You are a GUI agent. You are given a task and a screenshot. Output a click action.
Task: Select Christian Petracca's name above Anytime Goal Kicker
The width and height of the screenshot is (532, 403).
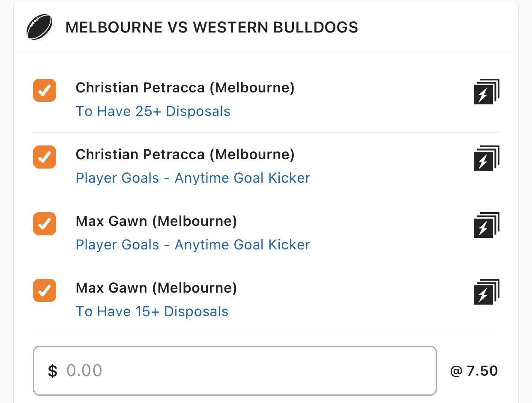[x=185, y=154]
